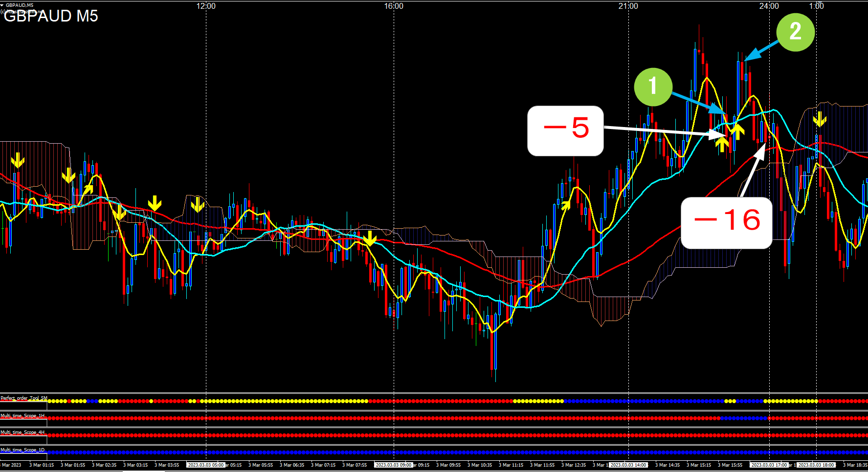Click the 3 Mar 10:35 time axis label
The image size is (868, 472).
click(x=480, y=465)
